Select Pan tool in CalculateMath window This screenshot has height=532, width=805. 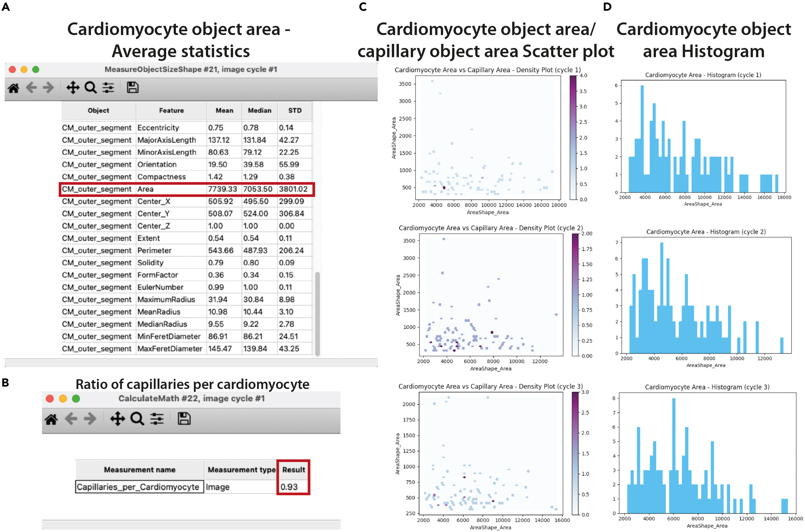pos(117,419)
